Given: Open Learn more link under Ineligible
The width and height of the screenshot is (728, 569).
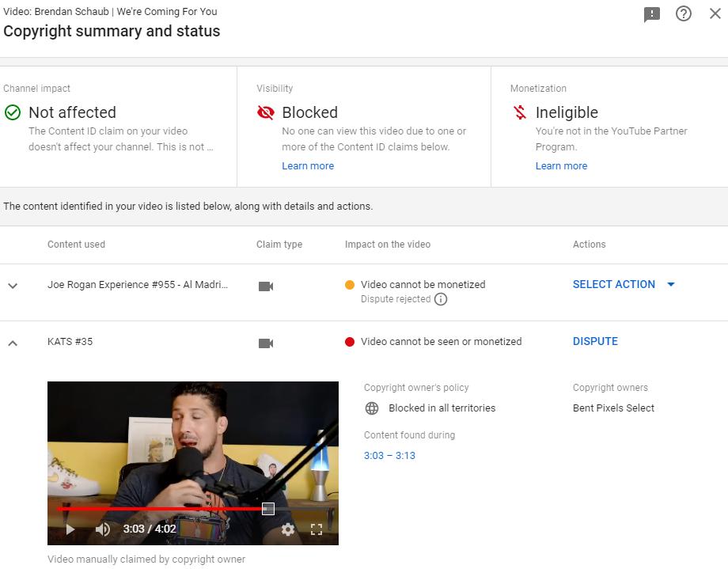Looking at the screenshot, I should click(x=561, y=166).
